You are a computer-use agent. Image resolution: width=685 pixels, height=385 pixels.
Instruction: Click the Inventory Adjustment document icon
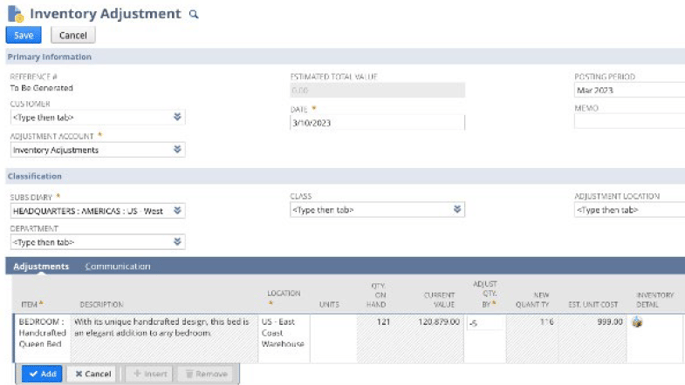coord(16,14)
